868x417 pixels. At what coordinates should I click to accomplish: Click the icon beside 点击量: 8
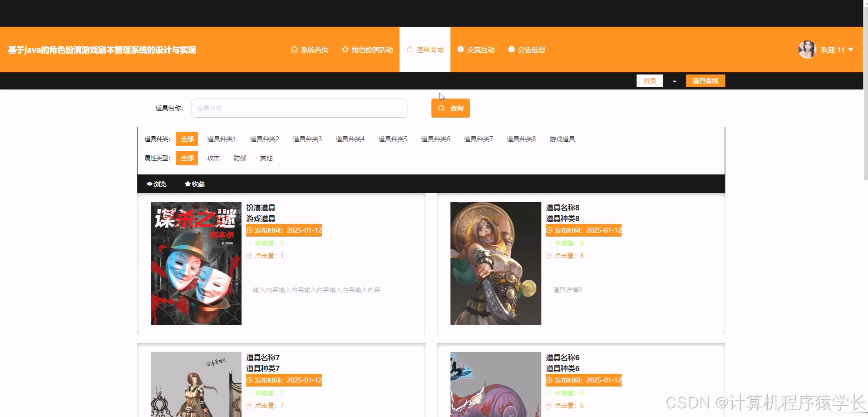[549, 256]
